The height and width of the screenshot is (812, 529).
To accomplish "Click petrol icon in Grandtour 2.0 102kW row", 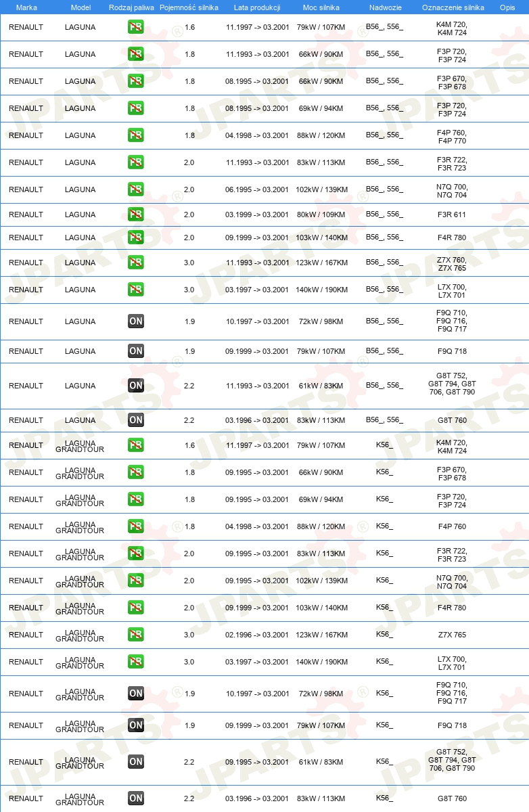I will pos(135,581).
